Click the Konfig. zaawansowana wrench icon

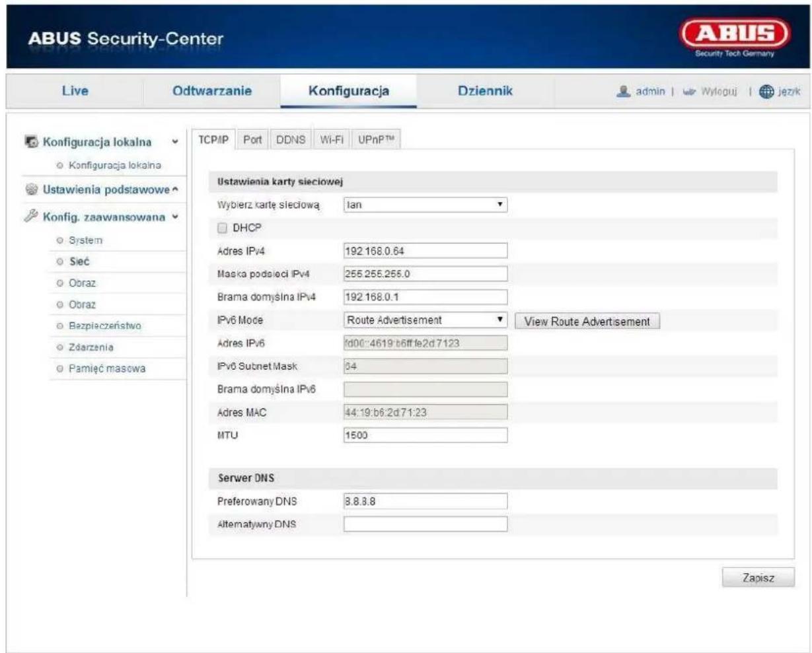(x=31, y=217)
